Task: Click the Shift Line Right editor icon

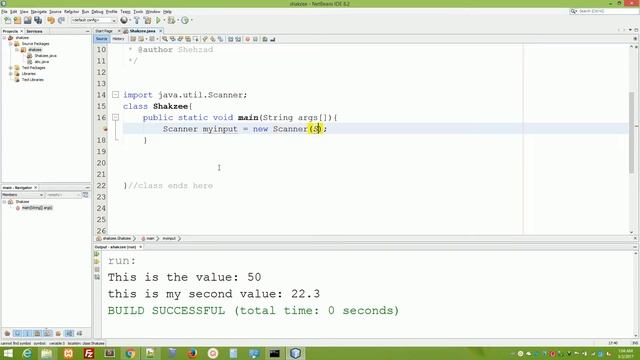Action: click(x=238, y=39)
